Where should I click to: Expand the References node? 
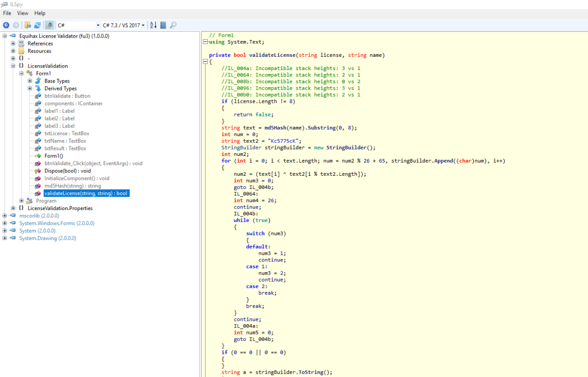click(x=13, y=44)
